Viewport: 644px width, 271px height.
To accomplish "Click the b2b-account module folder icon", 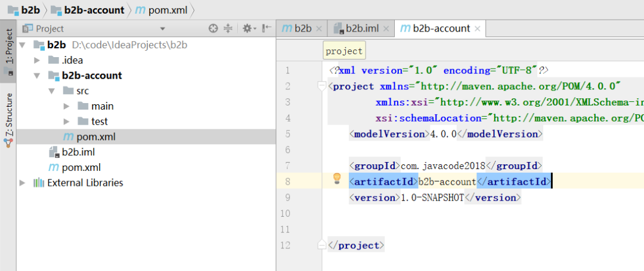I will click(x=53, y=76).
